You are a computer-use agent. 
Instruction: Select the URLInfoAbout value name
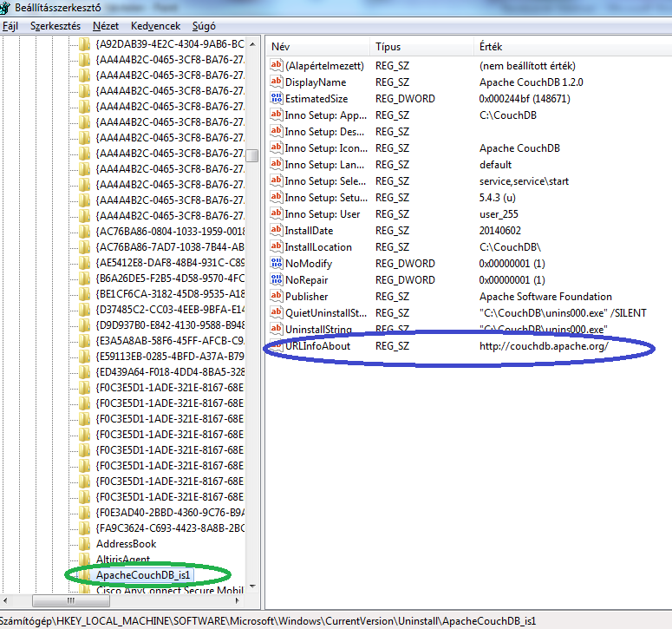[x=317, y=346]
